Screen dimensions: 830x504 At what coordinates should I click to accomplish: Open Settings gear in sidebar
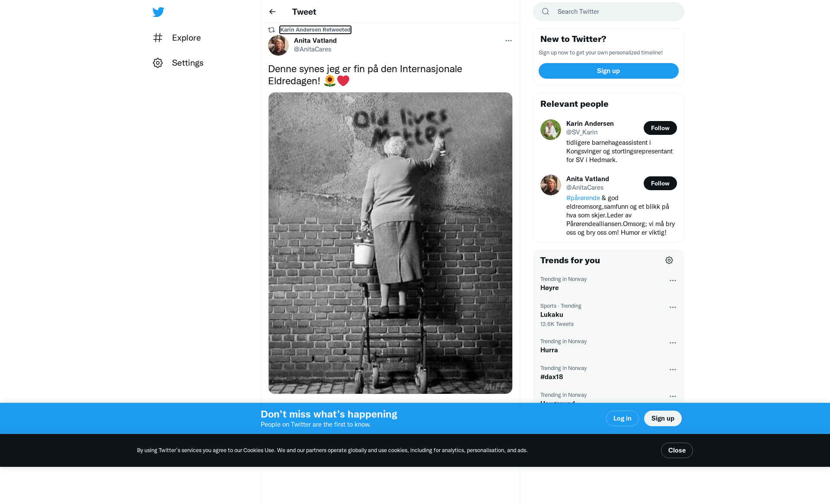pos(158,63)
